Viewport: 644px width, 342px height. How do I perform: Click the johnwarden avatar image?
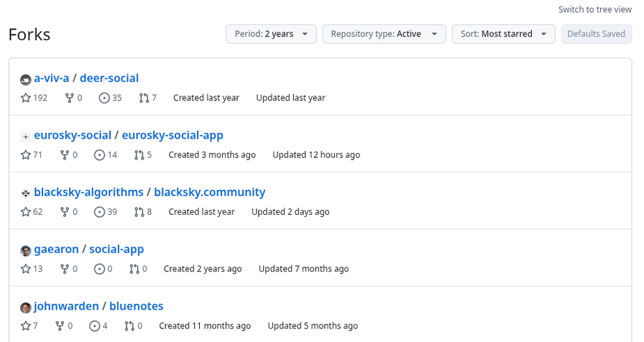[x=25, y=308]
